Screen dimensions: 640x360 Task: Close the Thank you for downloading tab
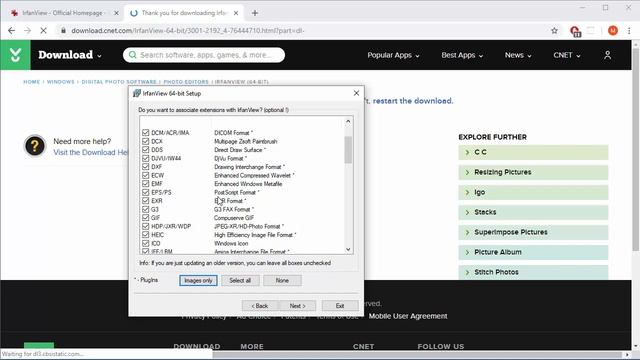tap(236, 13)
